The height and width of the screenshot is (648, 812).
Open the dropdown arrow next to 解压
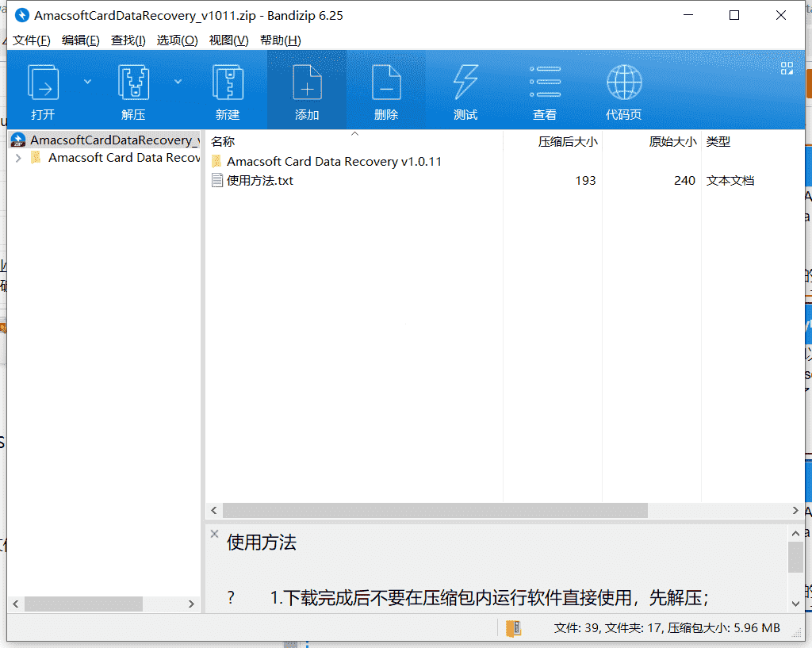click(x=178, y=82)
